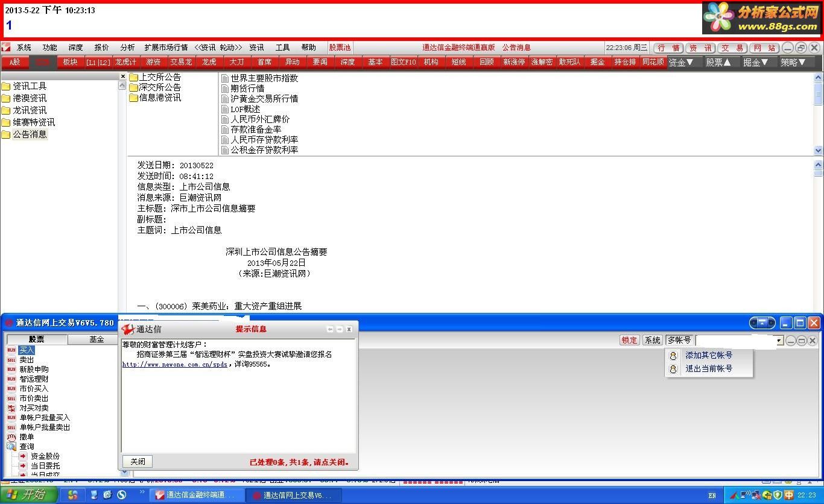
Task: Open the 帮助 menu
Action: (308, 48)
